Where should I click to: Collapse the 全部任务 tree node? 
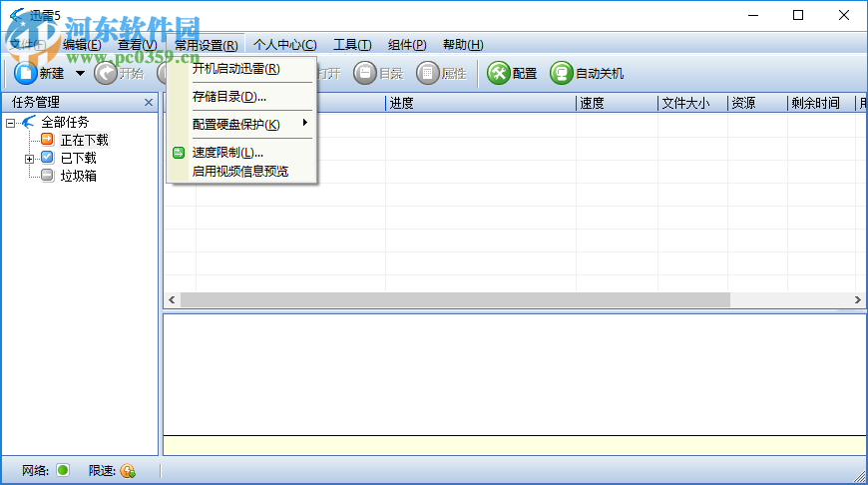coord(11,123)
